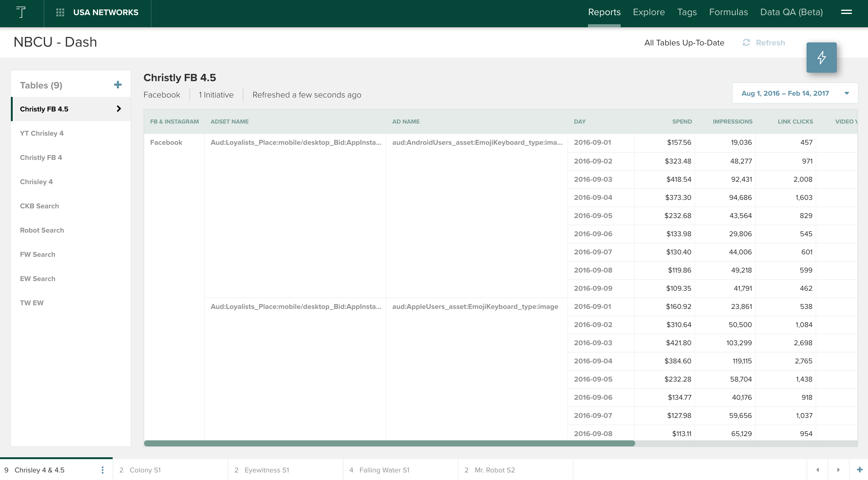Open Robot Search table
The height and width of the screenshot is (480, 868).
42,230
